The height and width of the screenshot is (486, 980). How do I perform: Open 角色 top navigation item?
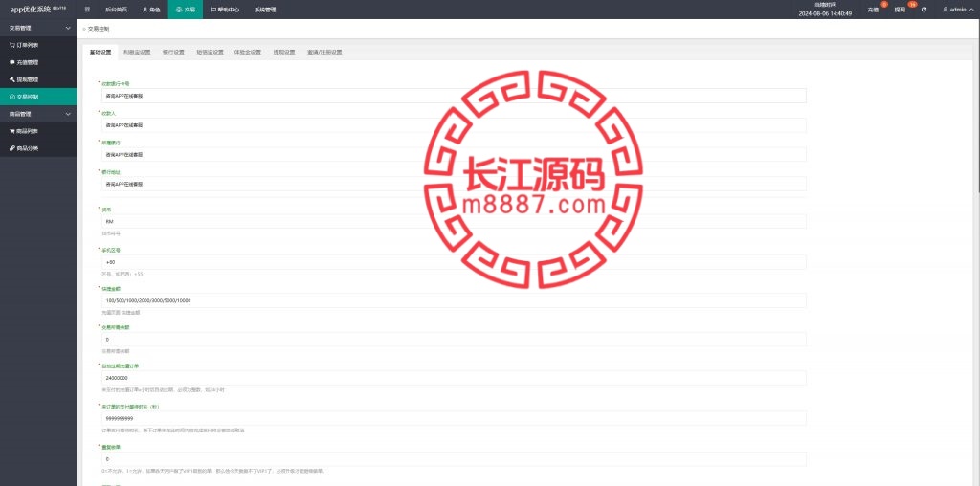coord(151,10)
